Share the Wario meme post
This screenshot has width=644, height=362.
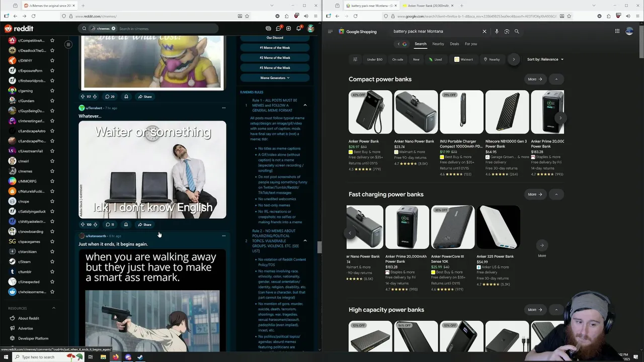click(145, 97)
